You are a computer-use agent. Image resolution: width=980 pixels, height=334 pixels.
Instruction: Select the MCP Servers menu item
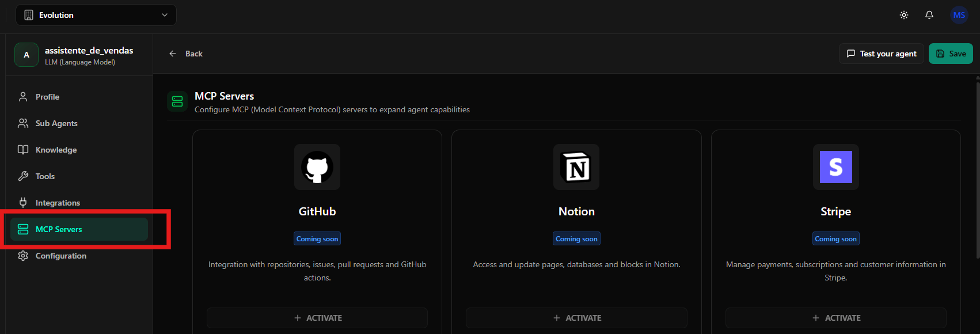(79, 229)
